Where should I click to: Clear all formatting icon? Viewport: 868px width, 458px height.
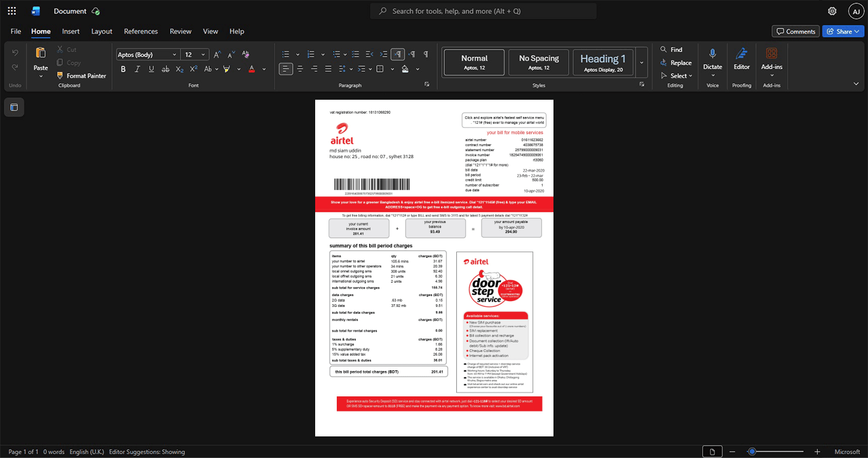point(246,55)
